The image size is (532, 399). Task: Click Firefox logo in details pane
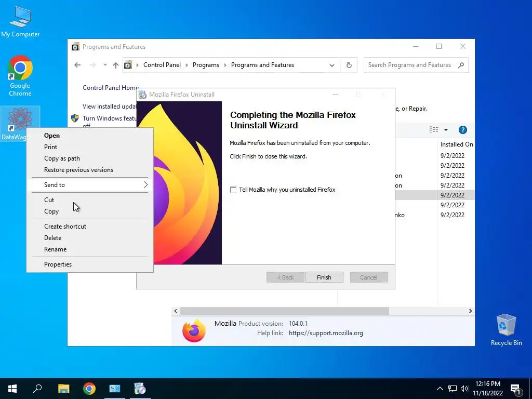(x=194, y=330)
